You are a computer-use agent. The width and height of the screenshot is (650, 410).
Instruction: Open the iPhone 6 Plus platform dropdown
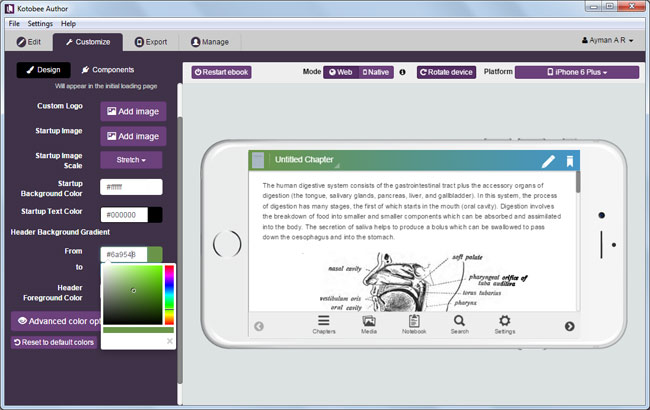point(577,72)
